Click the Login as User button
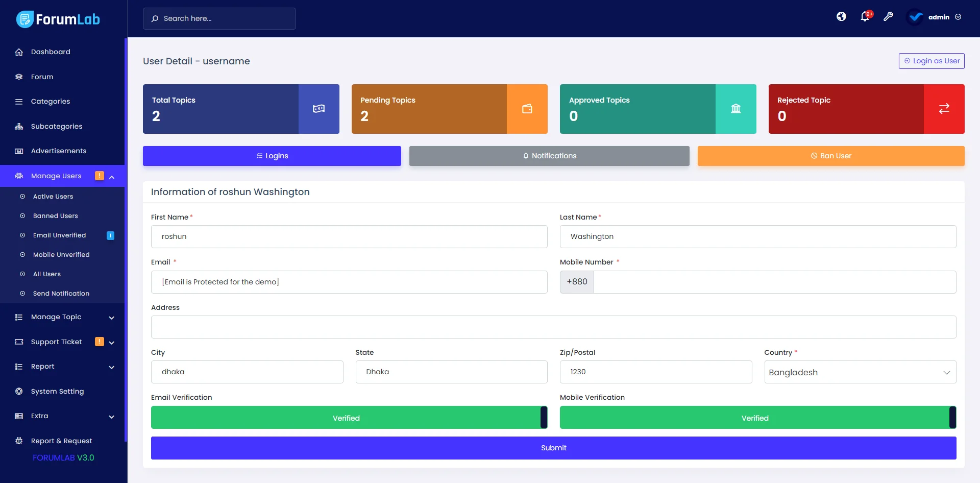Image resolution: width=980 pixels, height=483 pixels. click(x=932, y=61)
